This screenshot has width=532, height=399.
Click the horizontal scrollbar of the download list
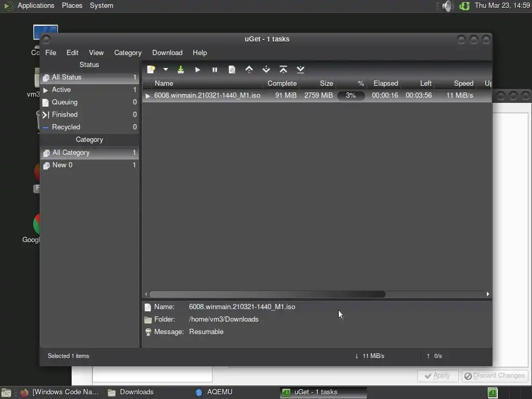[x=268, y=294]
